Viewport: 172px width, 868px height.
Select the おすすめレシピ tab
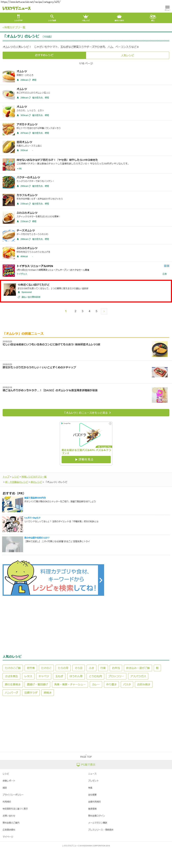click(44, 55)
